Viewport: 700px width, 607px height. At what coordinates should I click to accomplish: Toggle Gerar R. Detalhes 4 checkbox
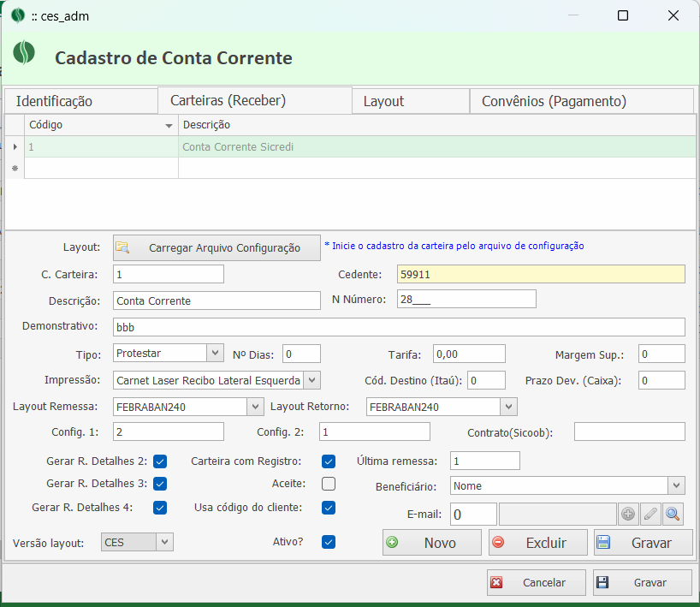coord(160,508)
